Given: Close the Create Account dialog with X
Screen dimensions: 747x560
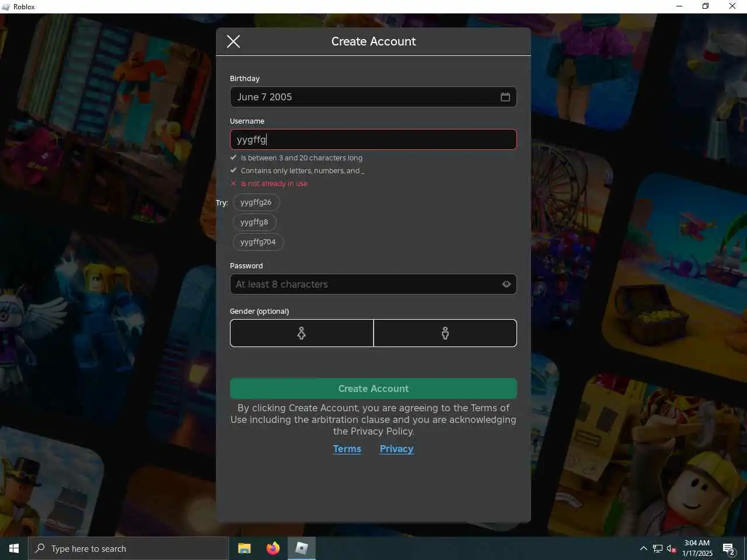Looking at the screenshot, I should click(x=233, y=41).
